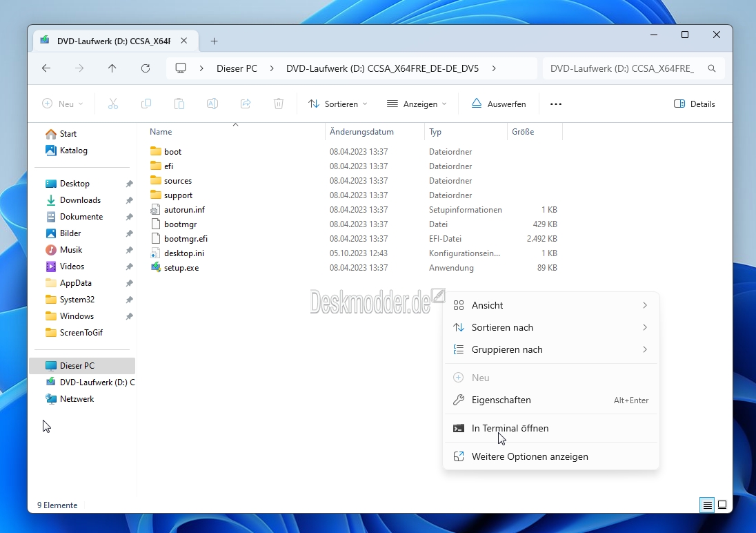The image size is (756, 533).
Task: Click Dieser PC in address bar
Action: coord(237,68)
